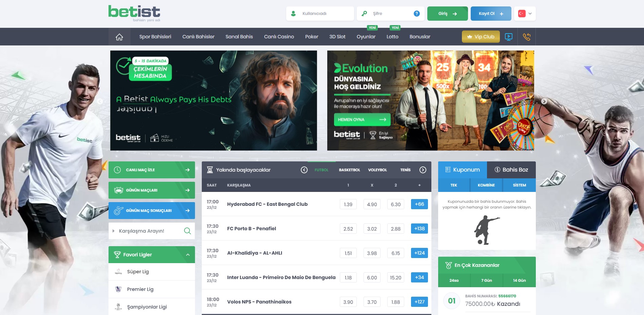Go to next sport with right arrow
Screen dimensions: 644x315
[423, 170]
